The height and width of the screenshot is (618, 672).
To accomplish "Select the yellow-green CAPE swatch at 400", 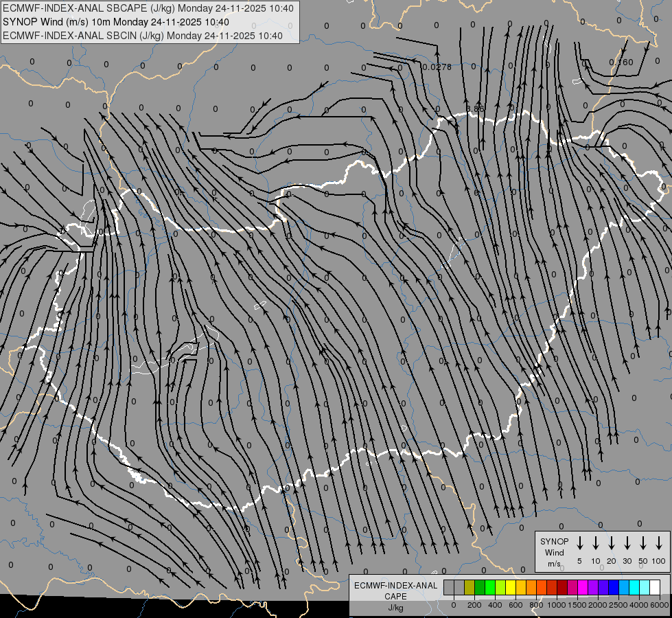I will (500, 587).
